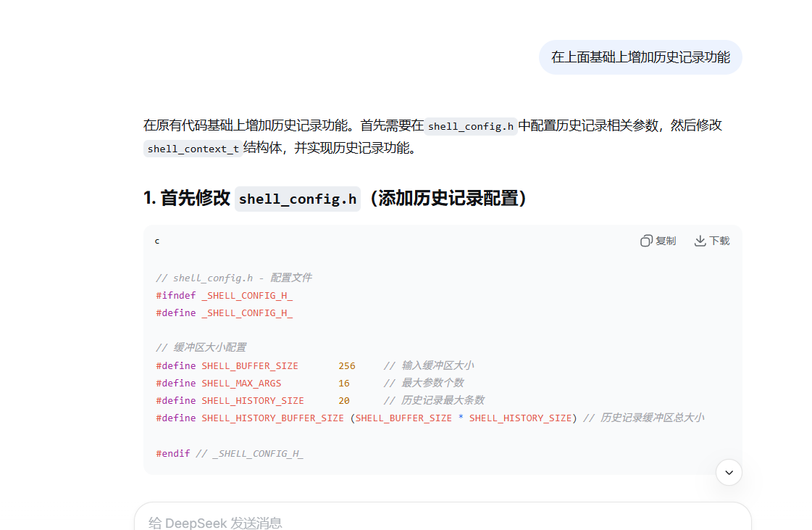Image resolution: width=812 pixels, height=530 pixels.
Task: Click the "// 缓冲区大小配置" comment line
Action: point(201,347)
